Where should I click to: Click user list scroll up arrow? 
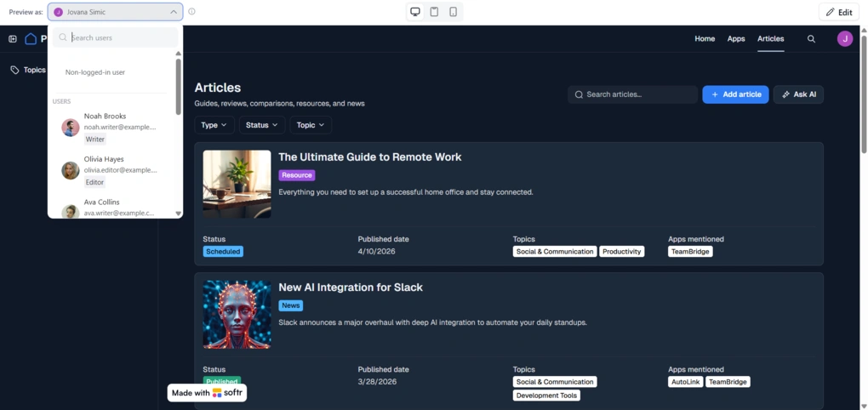click(178, 54)
